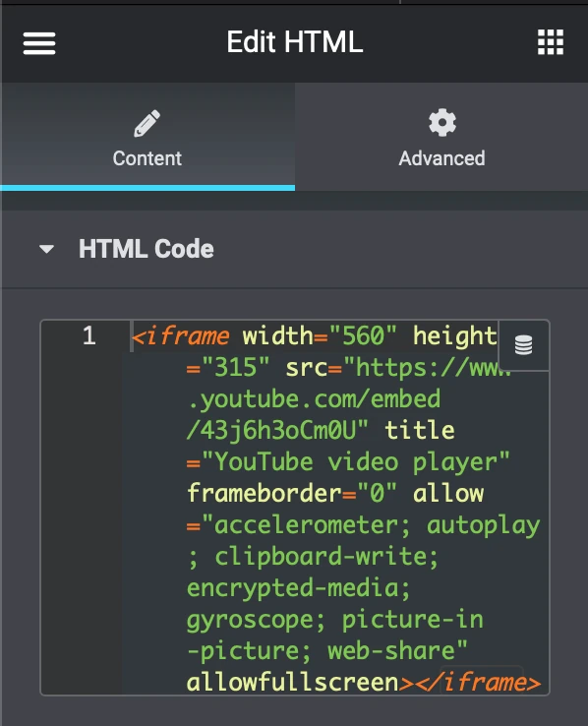The width and height of the screenshot is (588, 726).
Task: Click the .youtube.com/embed URL text
Action: click(x=314, y=399)
